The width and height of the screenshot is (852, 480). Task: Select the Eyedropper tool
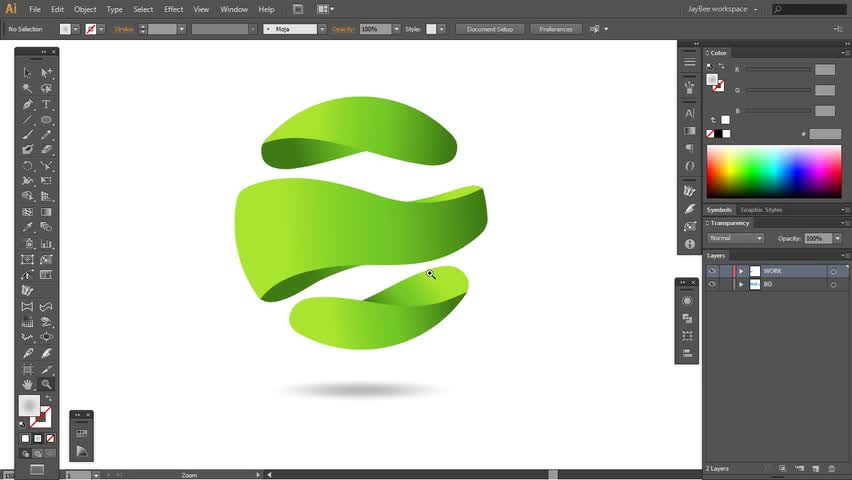pyautogui.click(x=27, y=227)
